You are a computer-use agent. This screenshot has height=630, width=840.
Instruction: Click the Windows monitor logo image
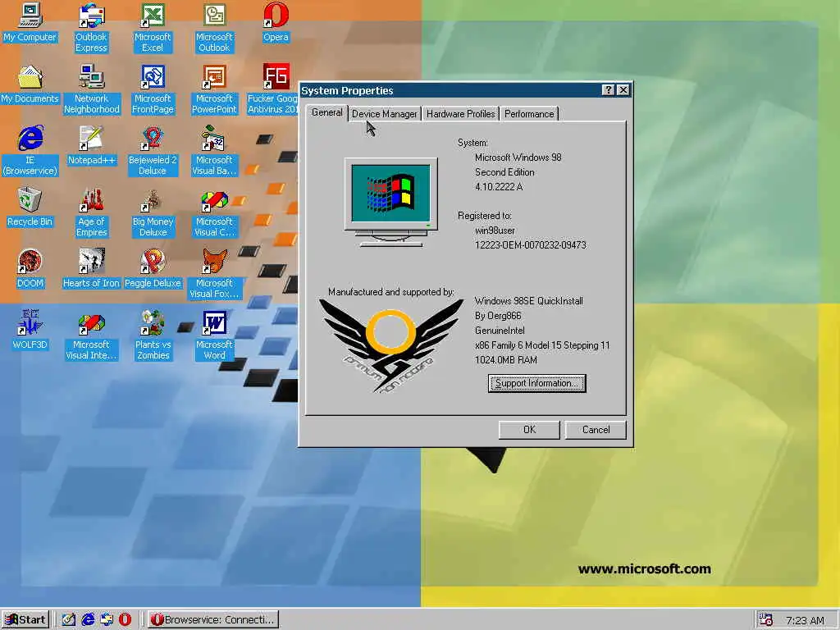click(x=391, y=202)
